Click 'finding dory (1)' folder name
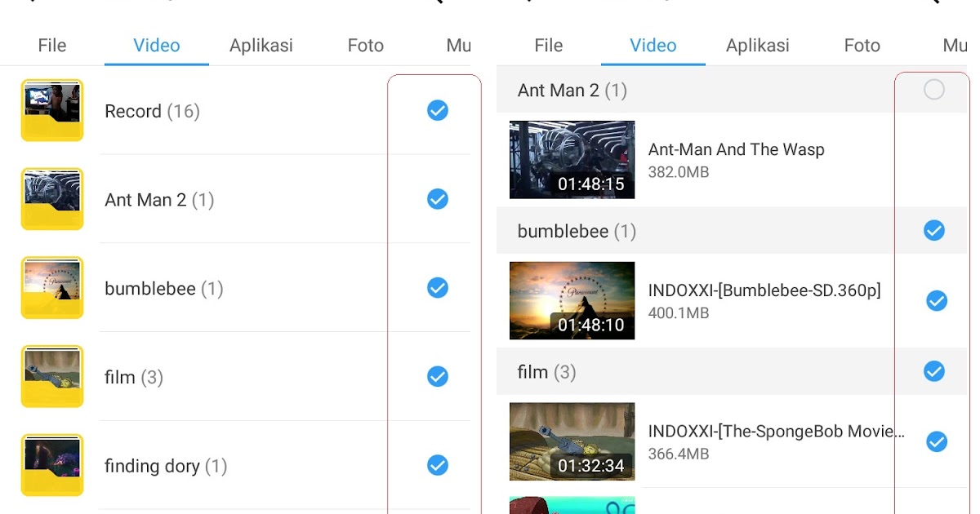Viewport: 980px width, 514px height. [x=166, y=467]
